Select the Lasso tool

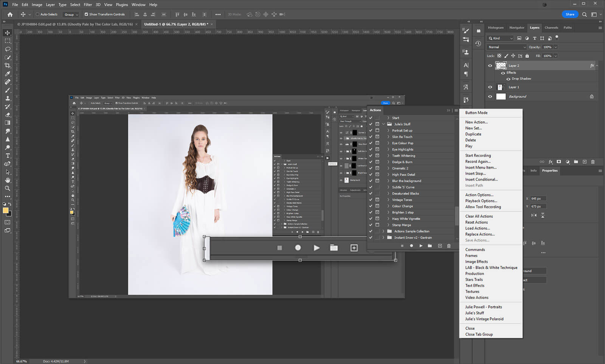(8, 49)
